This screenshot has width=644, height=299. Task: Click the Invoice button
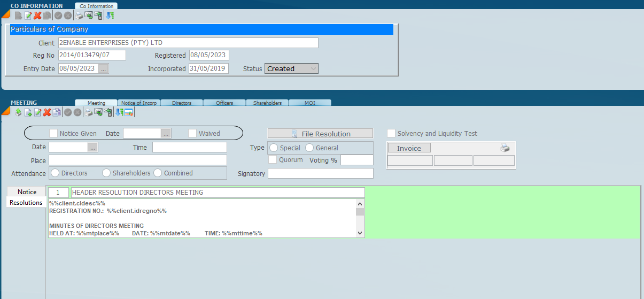coord(409,148)
